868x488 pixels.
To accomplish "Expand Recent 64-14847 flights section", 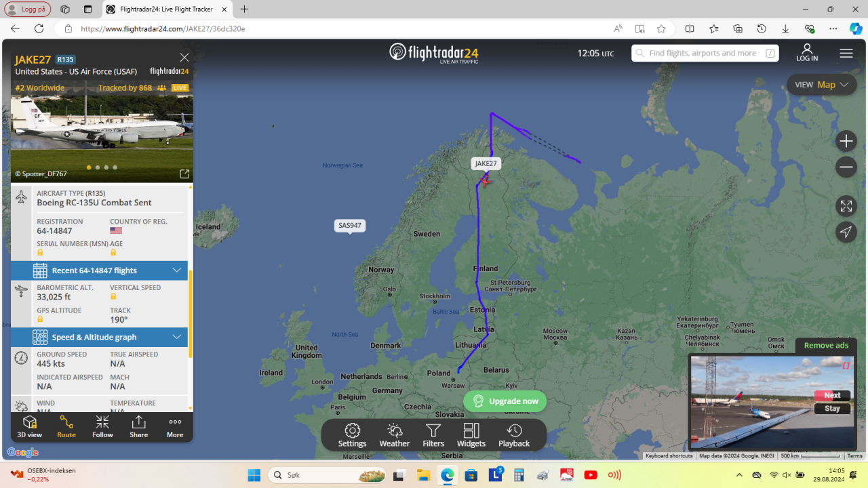I will coord(100,270).
